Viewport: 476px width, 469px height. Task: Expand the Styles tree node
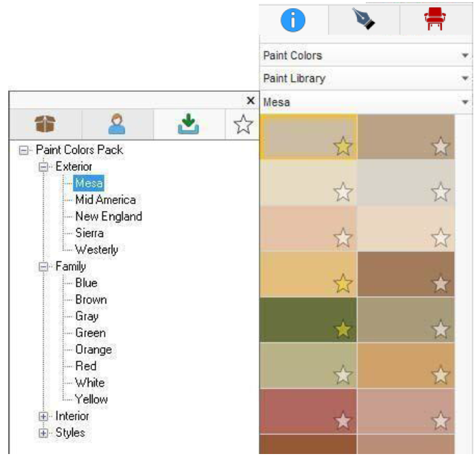coord(43,433)
